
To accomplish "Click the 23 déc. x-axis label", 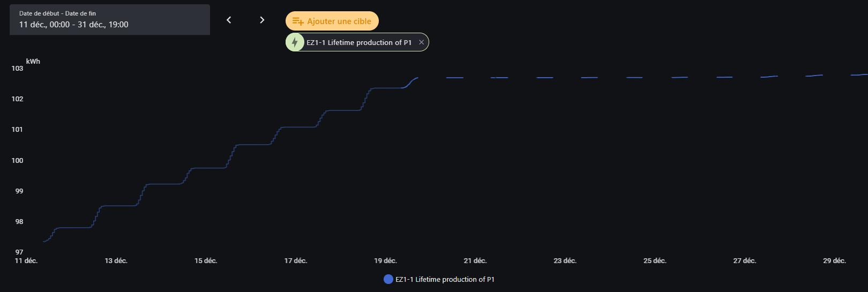I will 565,261.
